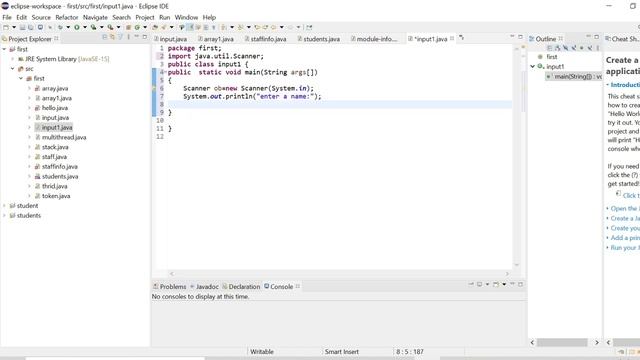Screen dimensions: 640x360
Task: Click the Pin Console icon
Action: click(x=471, y=284)
